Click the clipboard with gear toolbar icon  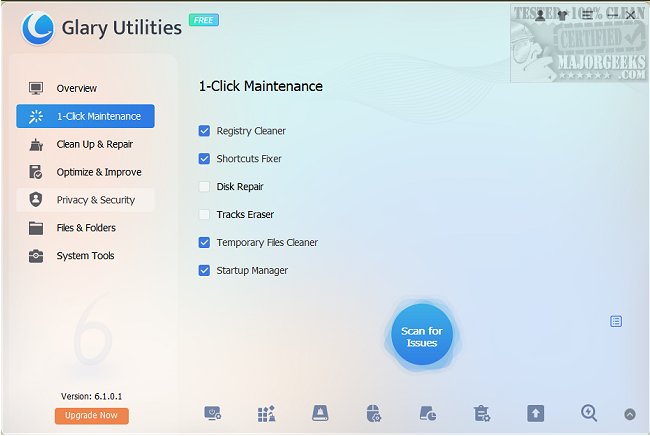coord(482,414)
